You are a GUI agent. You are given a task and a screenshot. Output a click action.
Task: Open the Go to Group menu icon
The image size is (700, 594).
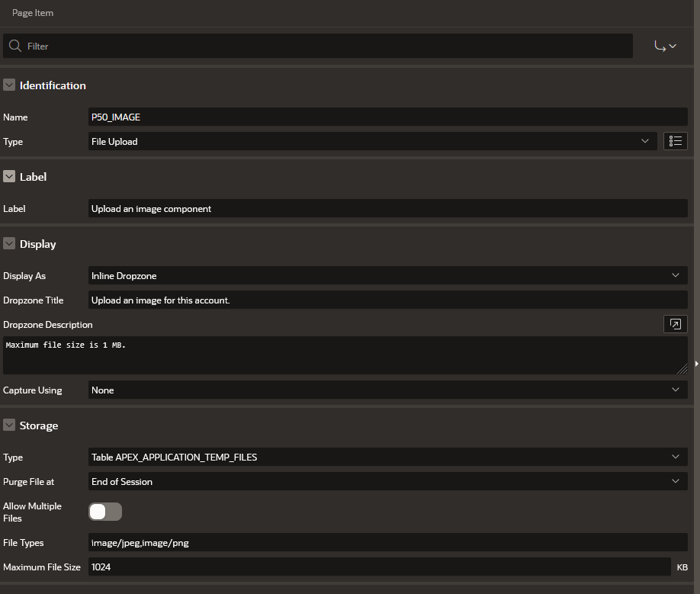tap(665, 46)
